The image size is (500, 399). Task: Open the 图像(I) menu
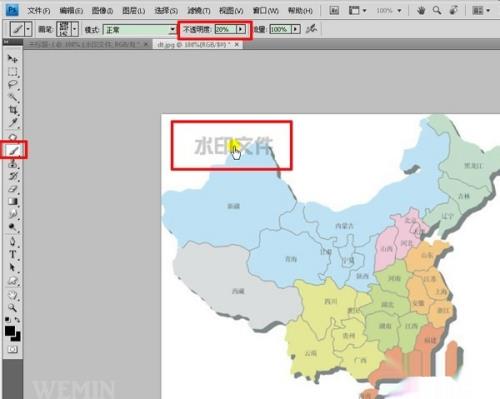pos(102,11)
